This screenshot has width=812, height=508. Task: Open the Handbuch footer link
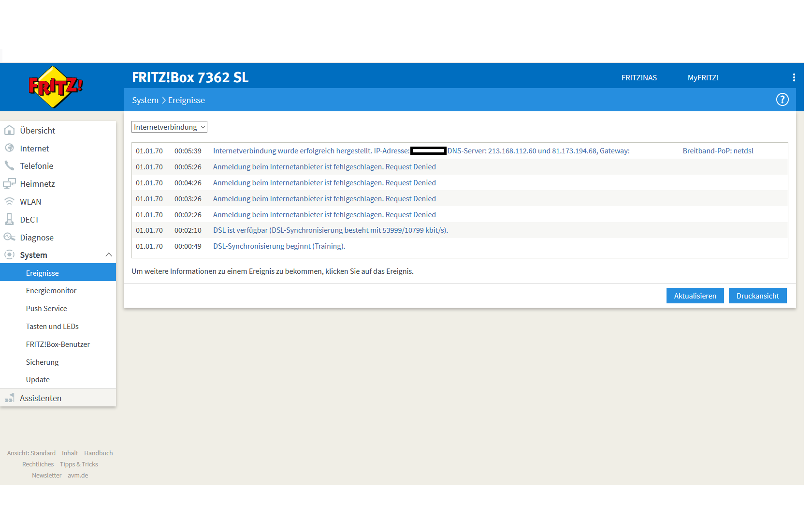99,453
